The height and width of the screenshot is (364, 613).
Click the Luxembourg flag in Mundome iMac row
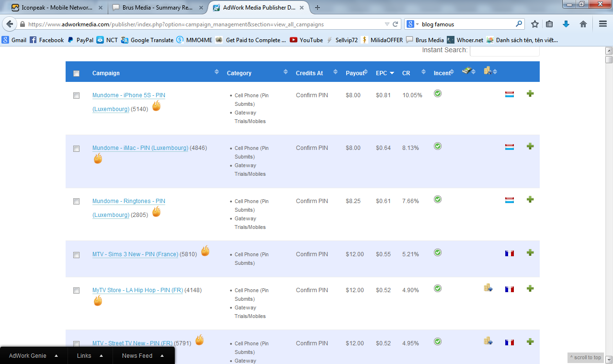point(510,147)
